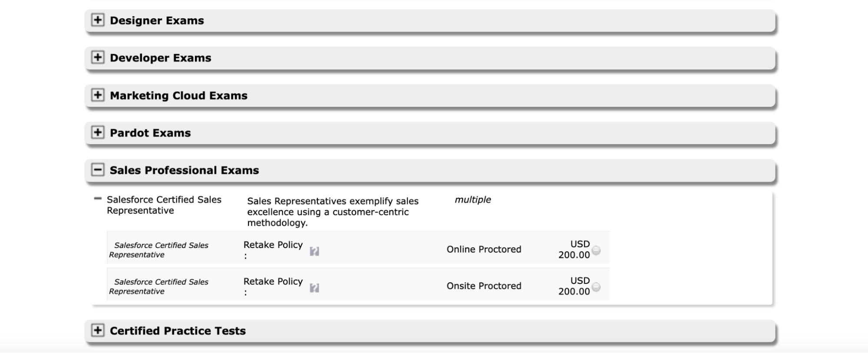Click the Online Proctored delivery label
Viewport: 868px width, 353px height.
point(484,249)
